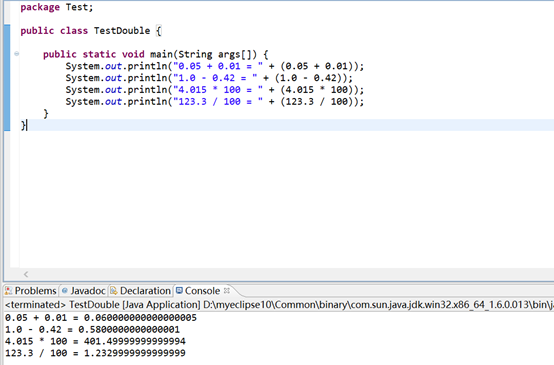This screenshot has width=554, height=365.
Task: Click the println line for 1.0 - 0.42
Action: (209, 78)
